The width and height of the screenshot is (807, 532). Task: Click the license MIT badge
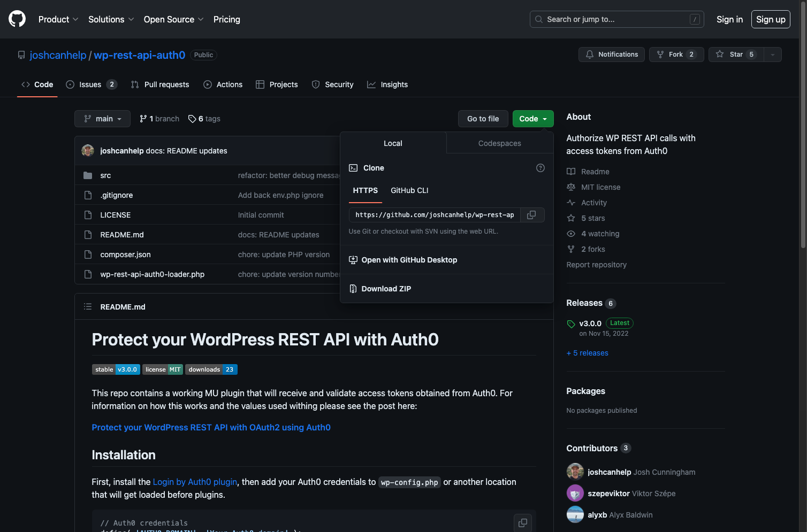[163, 369]
